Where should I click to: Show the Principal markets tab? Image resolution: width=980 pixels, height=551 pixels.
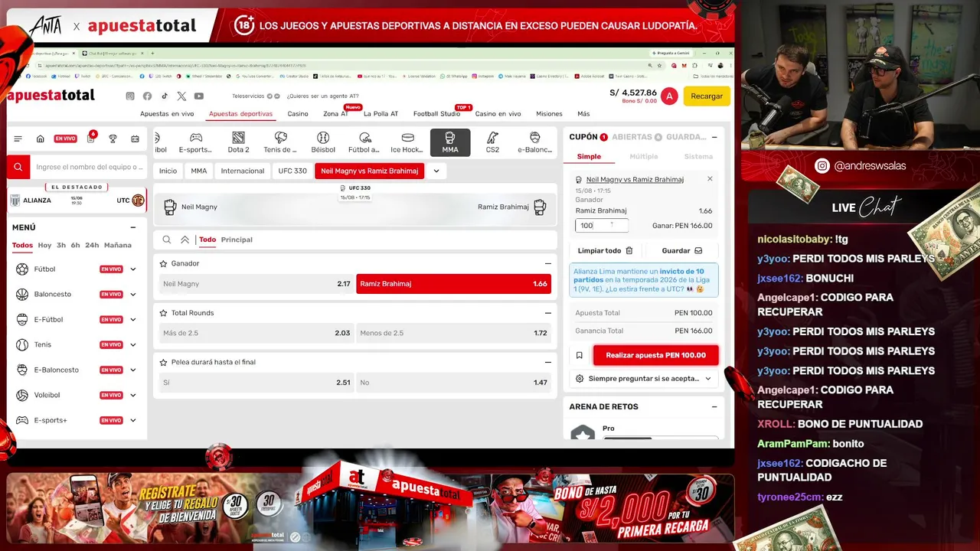[237, 240]
